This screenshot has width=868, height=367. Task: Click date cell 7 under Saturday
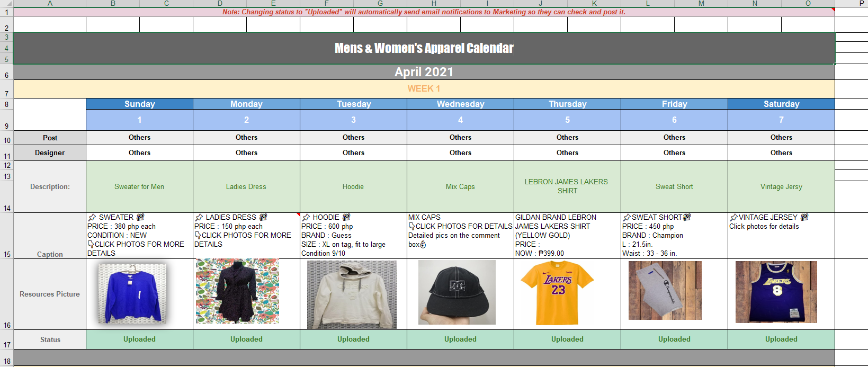[782, 120]
